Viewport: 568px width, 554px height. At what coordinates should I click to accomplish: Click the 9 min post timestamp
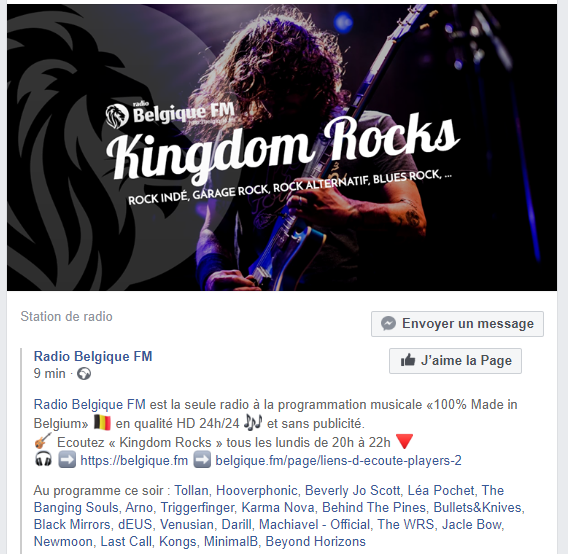pos(50,374)
